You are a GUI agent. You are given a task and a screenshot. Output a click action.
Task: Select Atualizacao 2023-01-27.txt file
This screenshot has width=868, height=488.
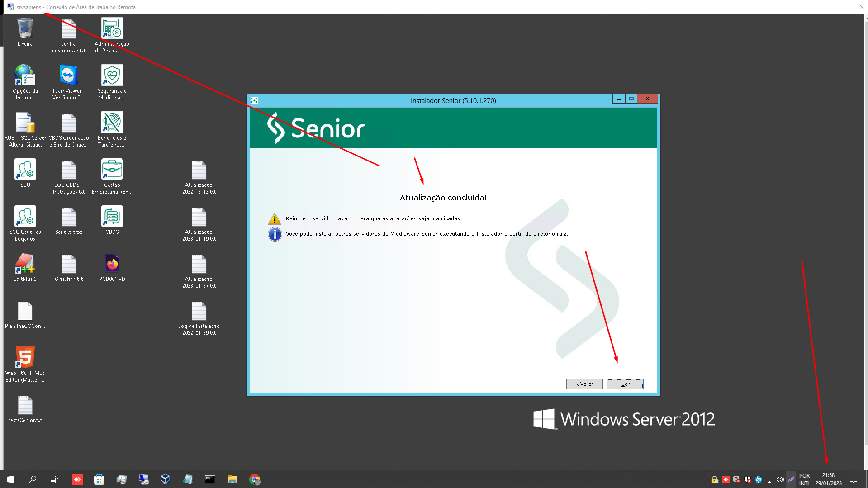click(x=199, y=271)
